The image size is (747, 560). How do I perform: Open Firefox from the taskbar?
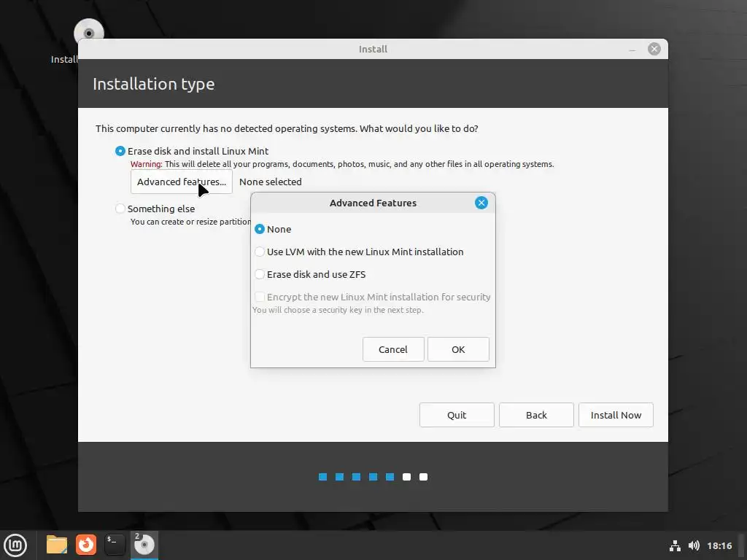pos(86,545)
